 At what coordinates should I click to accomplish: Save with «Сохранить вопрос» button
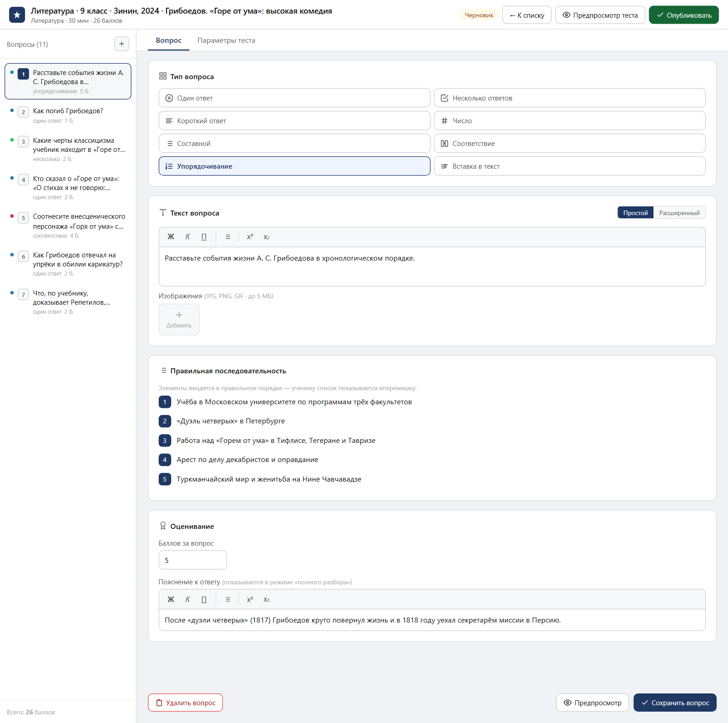point(675,703)
